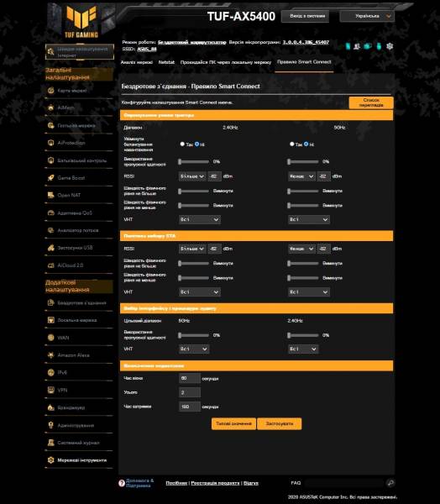Click the AiProtection shield icon
Image resolution: width=440 pixels, height=504 pixels.
click(50, 143)
